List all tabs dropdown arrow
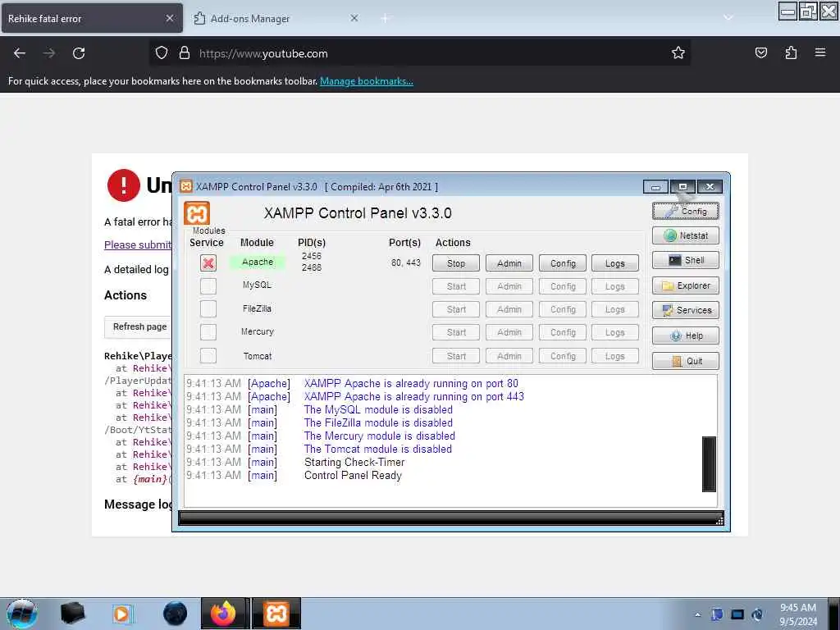840x630 pixels. tap(728, 18)
